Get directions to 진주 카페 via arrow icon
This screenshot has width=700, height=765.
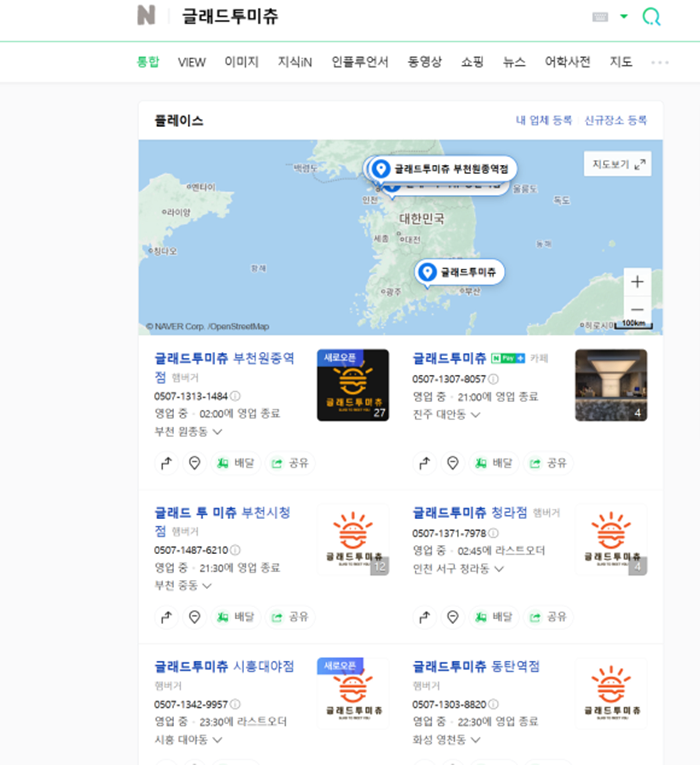[424, 463]
